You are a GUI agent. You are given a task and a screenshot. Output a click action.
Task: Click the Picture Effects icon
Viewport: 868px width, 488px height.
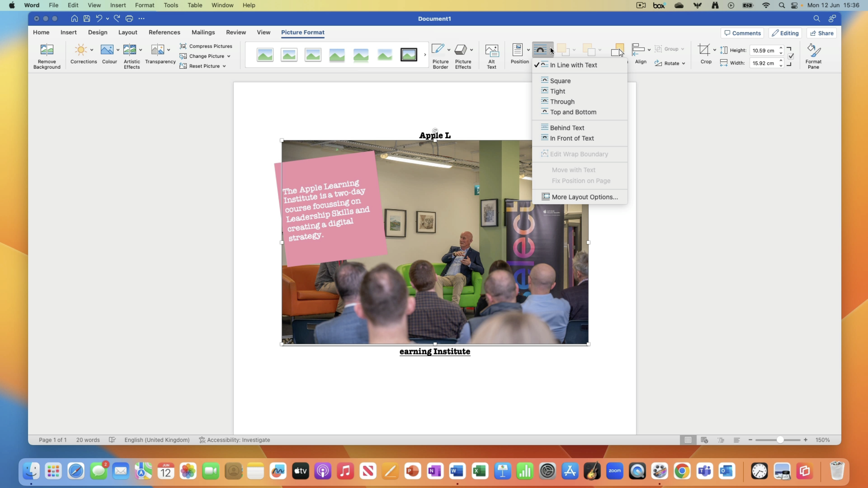click(x=461, y=50)
